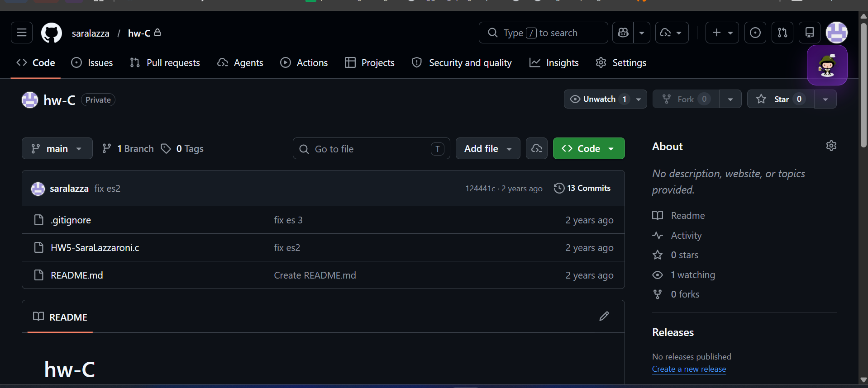Open the Add file dropdown
This screenshot has height=388, width=868.
point(488,148)
